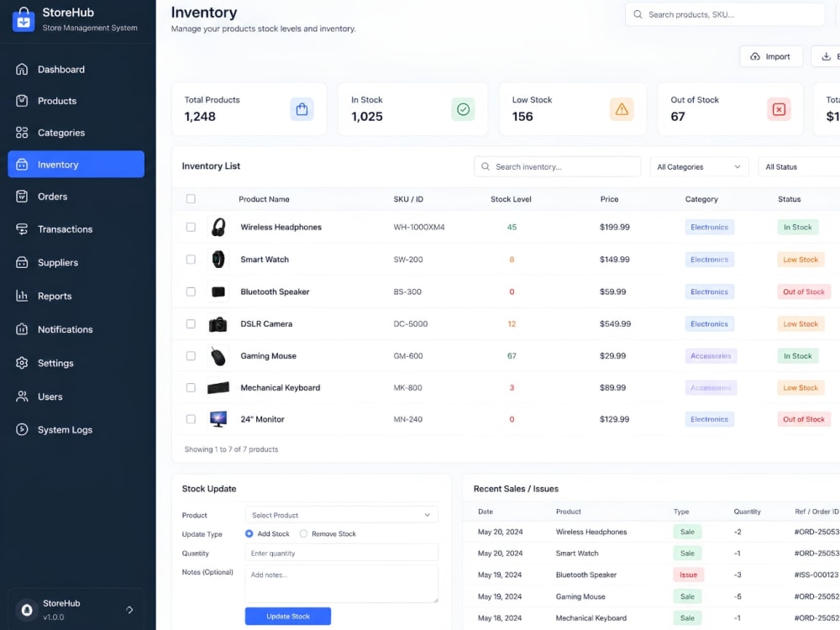Click the Search inventory input field
The width and height of the screenshot is (840, 630).
[x=557, y=166]
